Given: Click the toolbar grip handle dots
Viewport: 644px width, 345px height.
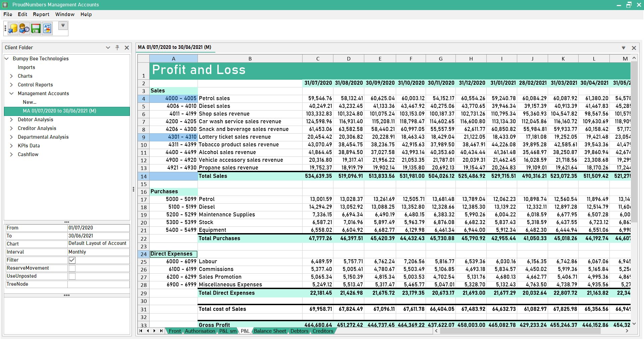Looking at the screenshot, I should click(5, 29).
